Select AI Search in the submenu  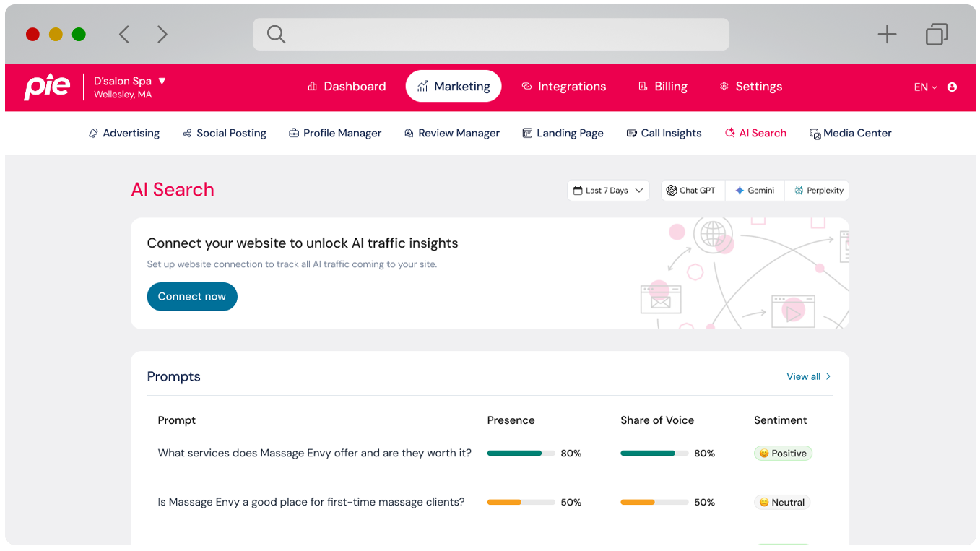tap(756, 133)
